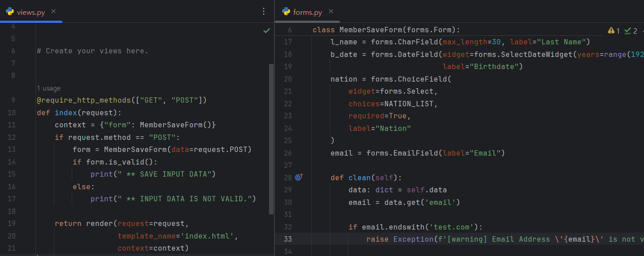Click green checkmark inspection indicator in views.py
This screenshot has height=256, width=644.
coord(267,30)
